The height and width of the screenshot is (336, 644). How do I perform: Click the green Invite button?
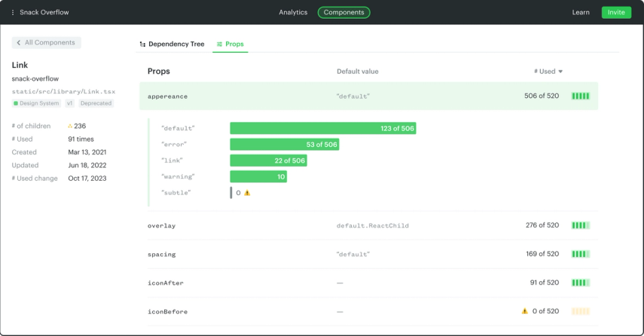[616, 12]
